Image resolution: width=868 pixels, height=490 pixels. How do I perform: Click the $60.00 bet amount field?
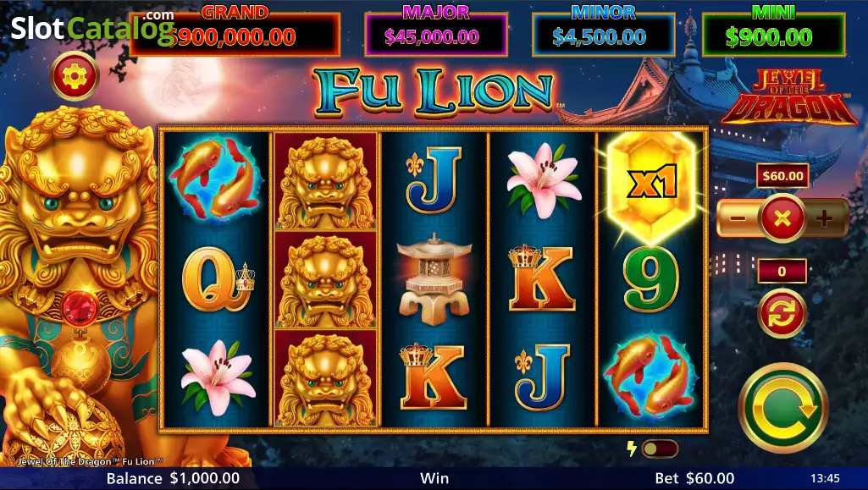tap(782, 176)
